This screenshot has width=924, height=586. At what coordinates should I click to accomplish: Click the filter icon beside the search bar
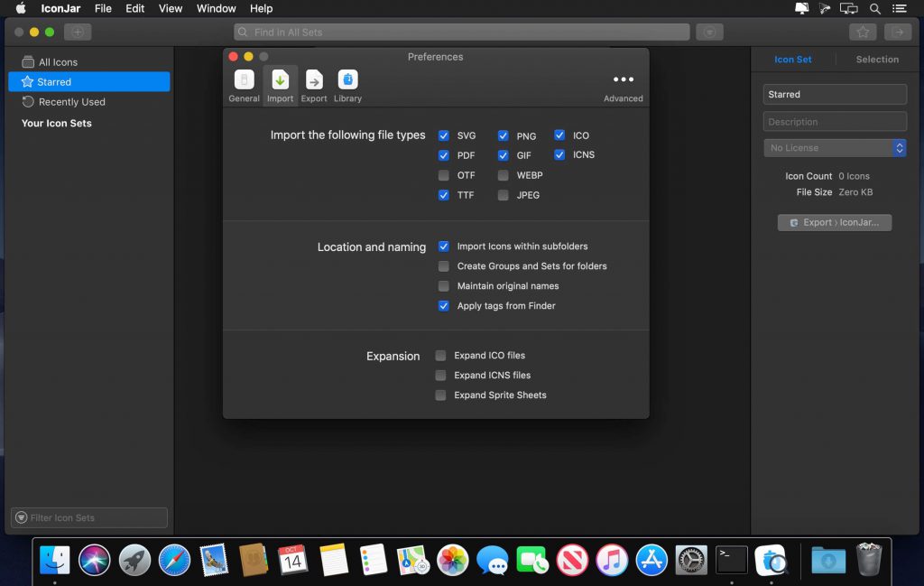coord(710,32)
